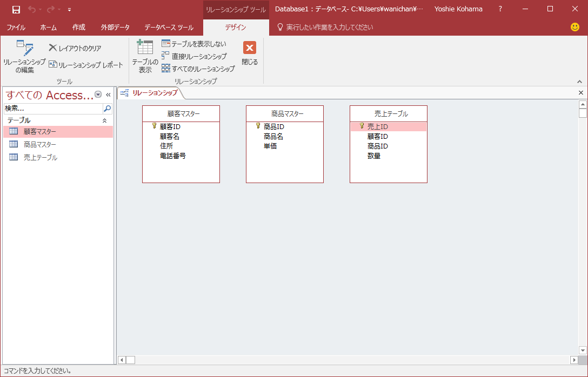The image size is (588, 377).
Task: Open the ファイル menu tab
Action: point(16,28)
